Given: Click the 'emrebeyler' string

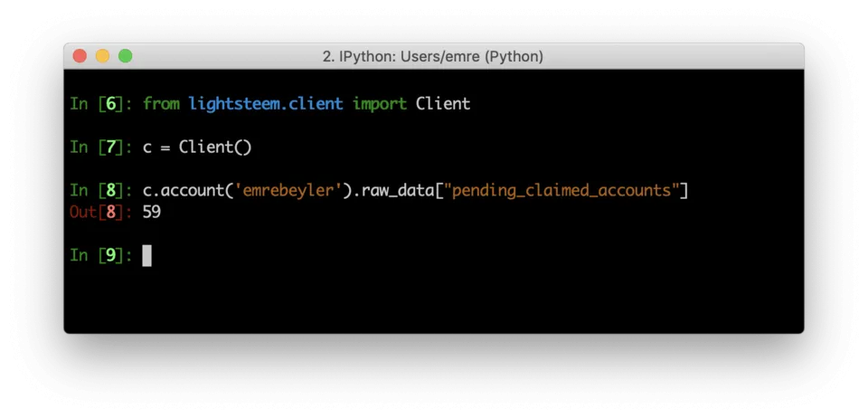Looking at the screenshot, I should (x=288, y=191).
